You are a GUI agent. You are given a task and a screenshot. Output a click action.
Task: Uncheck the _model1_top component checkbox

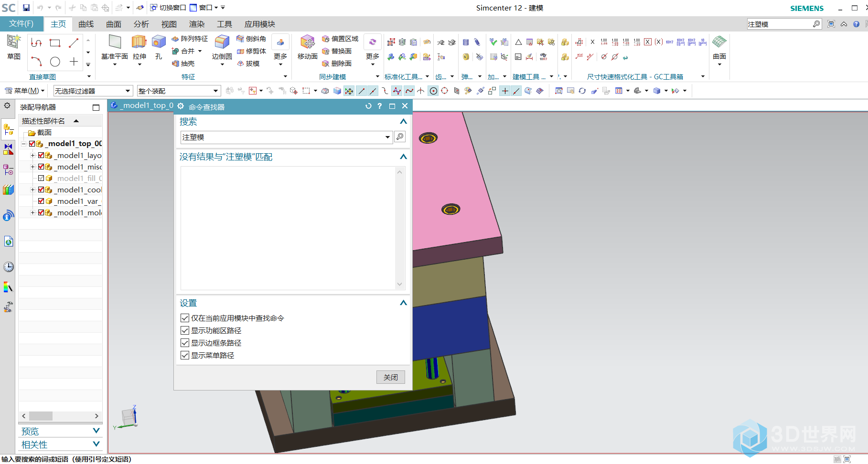tap(32, 144)
